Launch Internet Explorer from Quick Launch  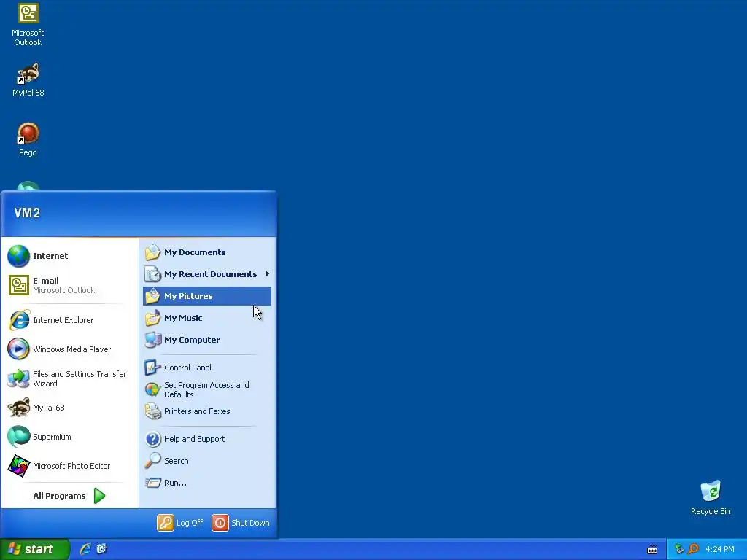85,549
